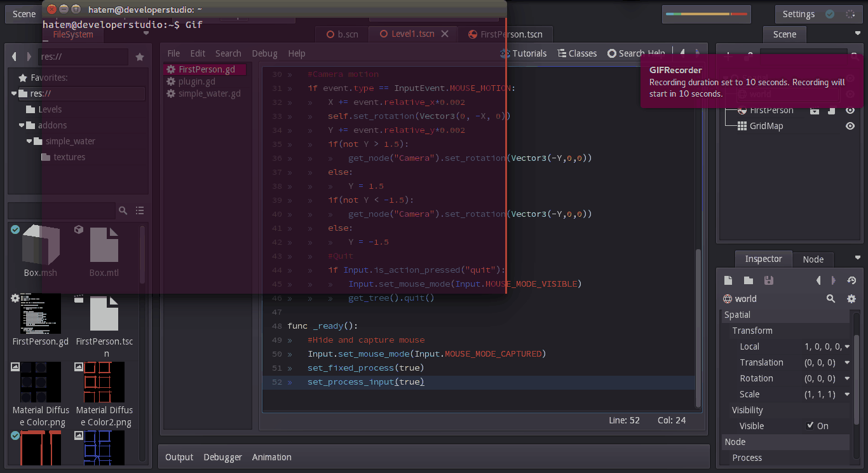Click the update spinner icon beside Settings
The width and height of the screenshot is (868, 473).
coord(850,14)
